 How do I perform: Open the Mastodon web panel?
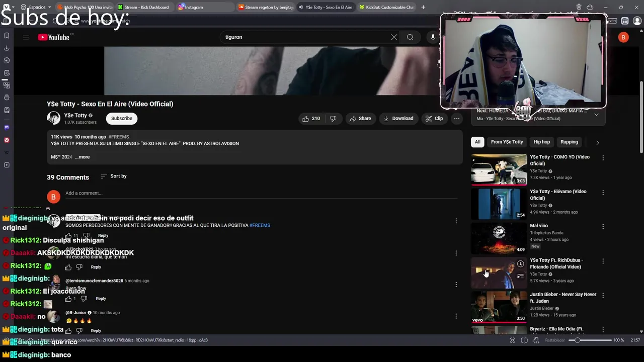(x=7, y=128)
